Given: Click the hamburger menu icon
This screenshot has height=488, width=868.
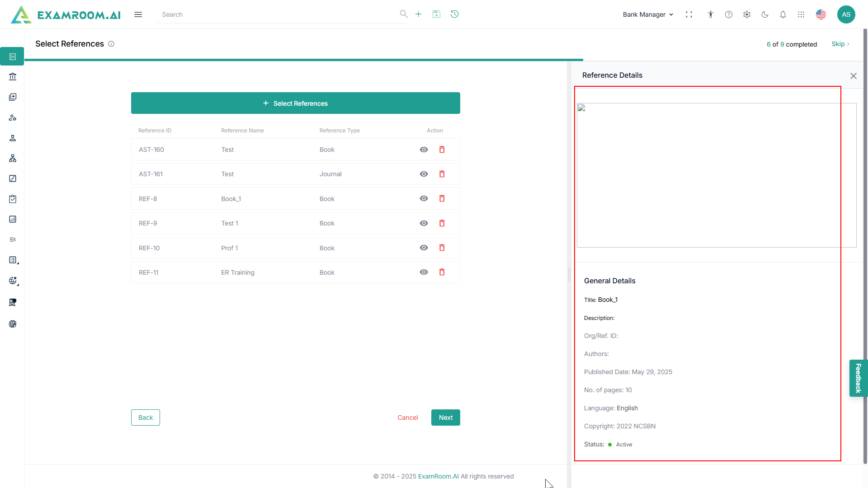Looking at the screenshot, I should [138, 14].
